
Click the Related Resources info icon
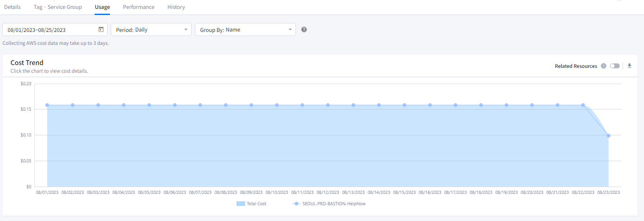click(604, 66)
